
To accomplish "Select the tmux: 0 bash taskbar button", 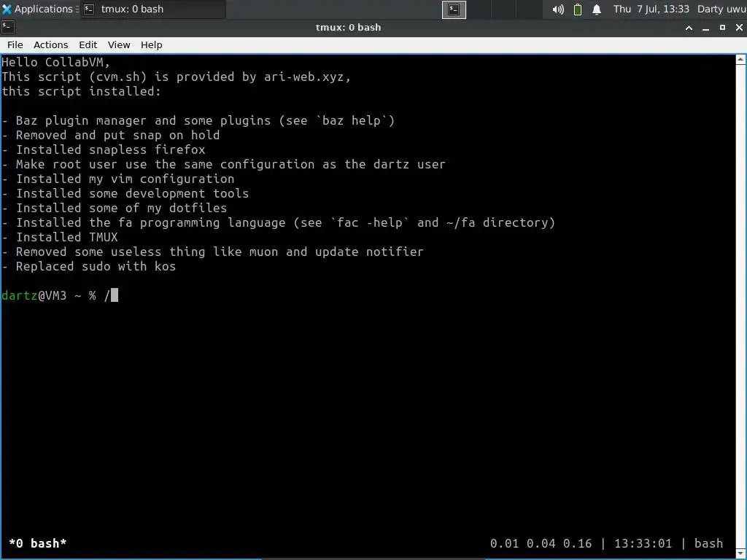I will 153,9.
